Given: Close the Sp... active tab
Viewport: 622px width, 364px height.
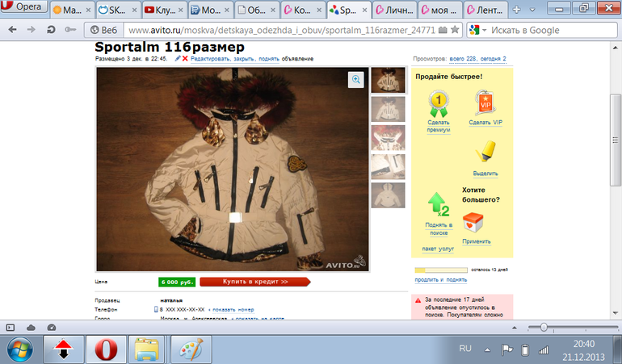Looking at the screenshot, I should (x=364, y=10).
